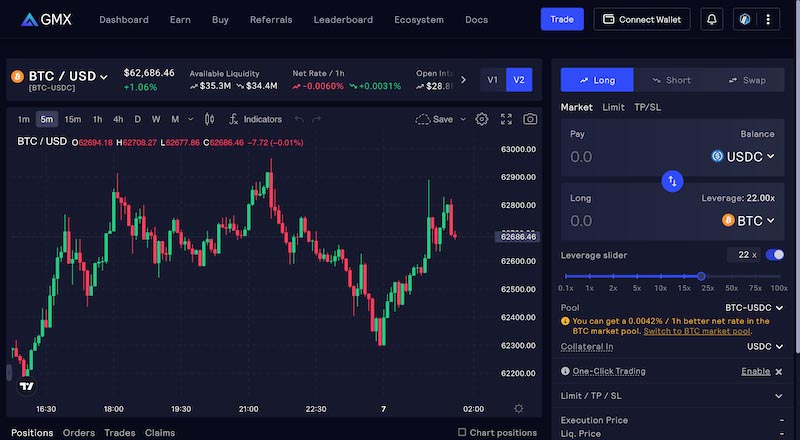Screen dimensions: 800x440
Task: Show more market stats with the right arrow
Action: tap(463, 80)
